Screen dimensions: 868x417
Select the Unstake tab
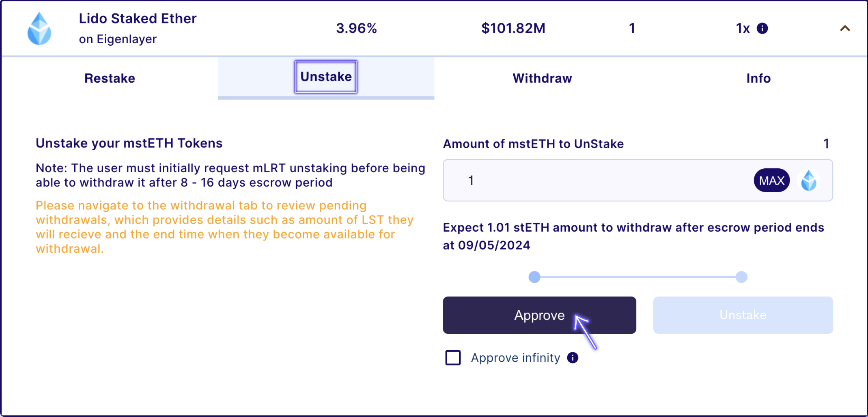pos(326,77)
